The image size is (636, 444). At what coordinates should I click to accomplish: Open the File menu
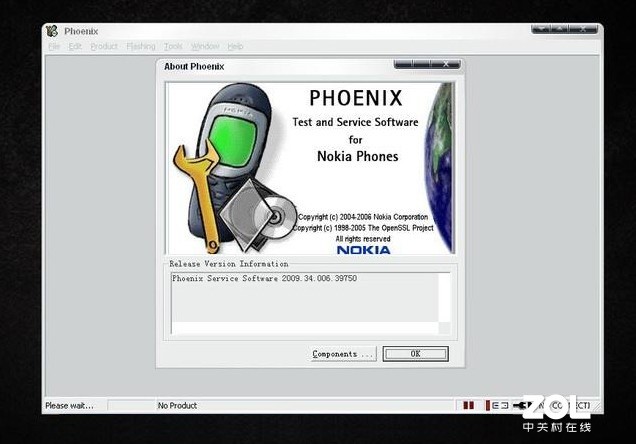click(54, 46)
